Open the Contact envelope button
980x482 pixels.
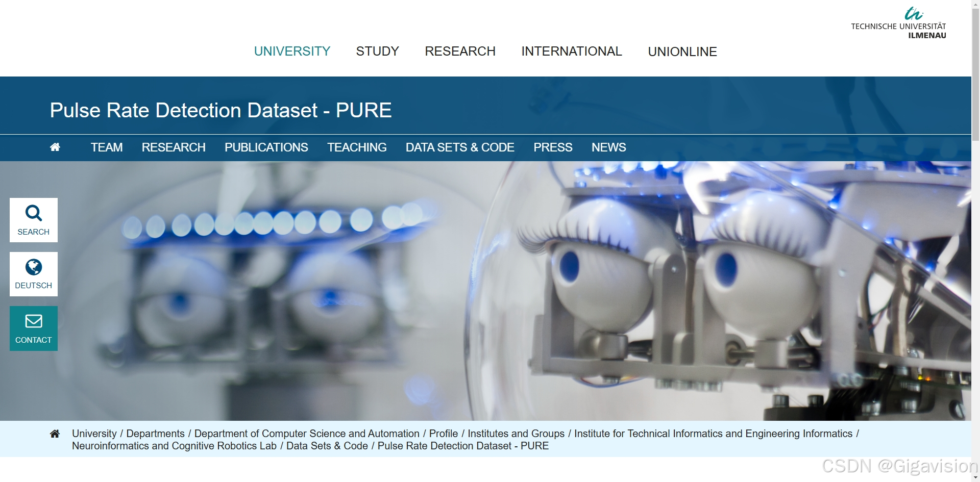34,328
